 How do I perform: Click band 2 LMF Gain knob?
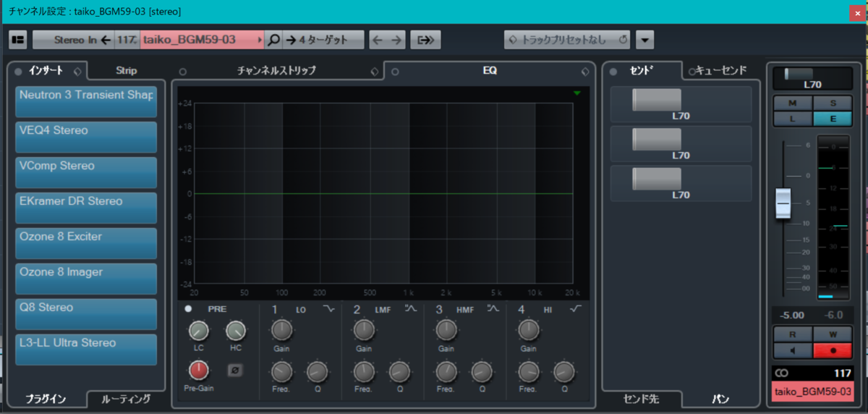tap(364, 331)
